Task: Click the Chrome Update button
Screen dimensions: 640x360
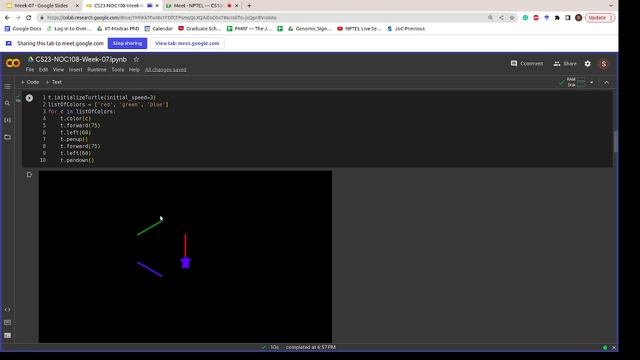Action: pyautogui.click(x=600, y=18)
